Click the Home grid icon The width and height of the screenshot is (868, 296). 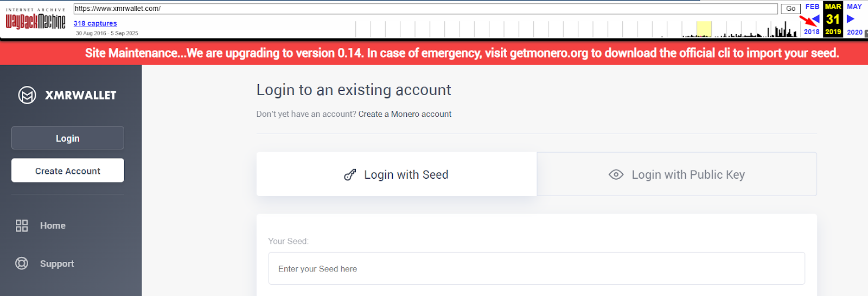pyautogui.click(x=22, y=226)
